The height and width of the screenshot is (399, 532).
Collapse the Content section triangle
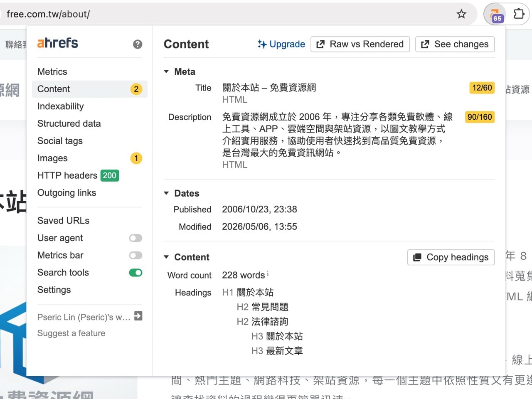tap(166, 257)
